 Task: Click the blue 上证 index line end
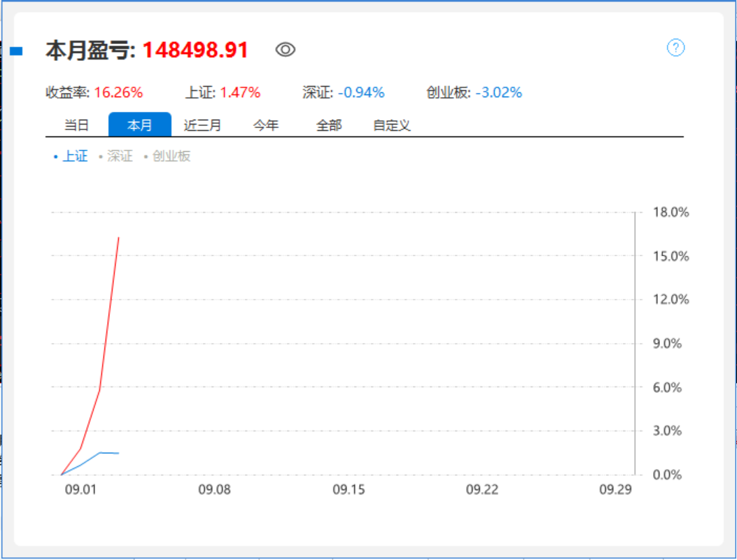tap(118, 454)
